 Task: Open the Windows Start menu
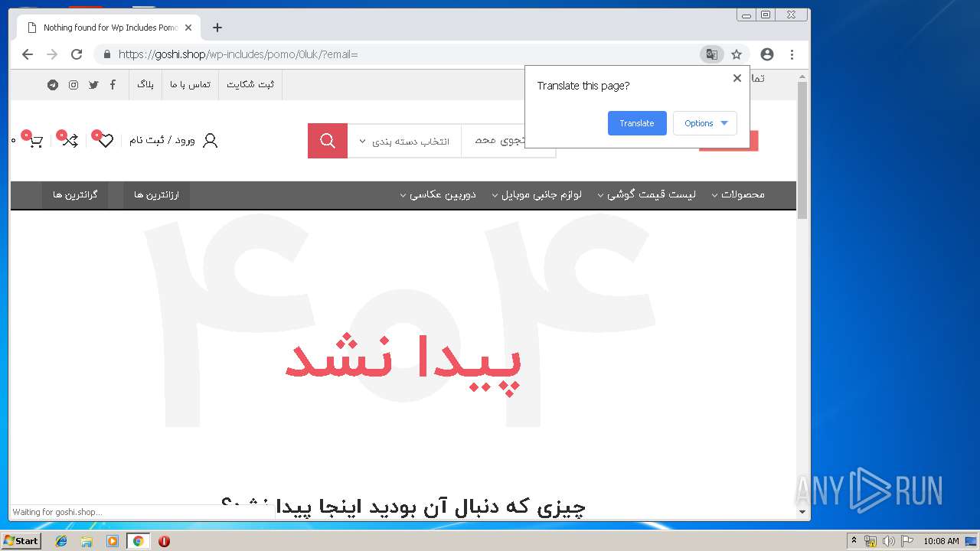pos(21,541)
